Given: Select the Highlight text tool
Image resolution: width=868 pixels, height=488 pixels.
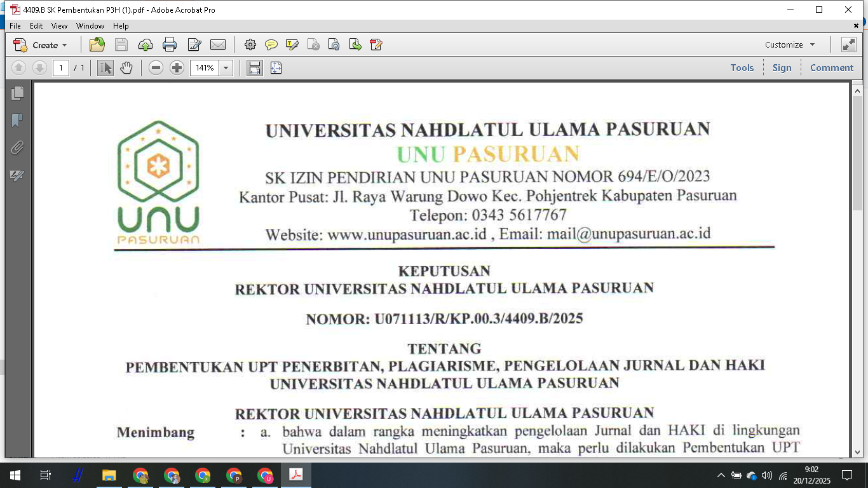Looking at the screenshot, I should (292, 44).
